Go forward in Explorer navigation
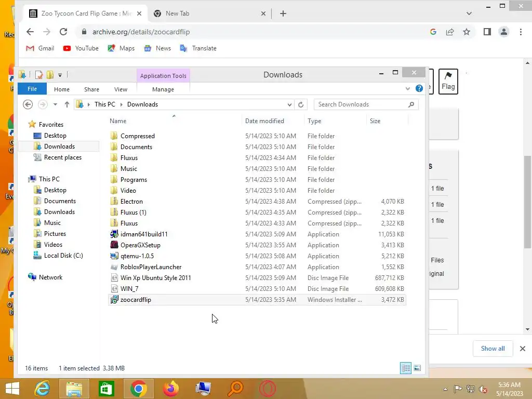The width and height of the screenshot is (532, 399). click(43, 104)
